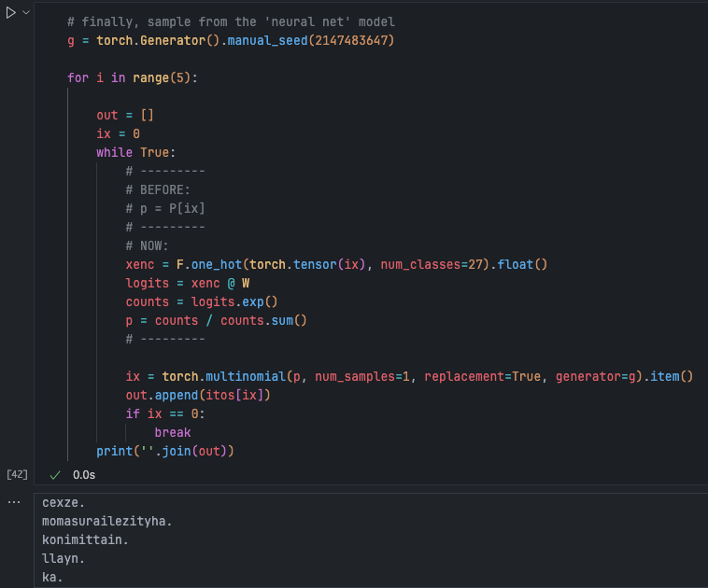The image size is (708, 588).
Task: Click on torch.multinomial call
Action: tap(219, 376)
